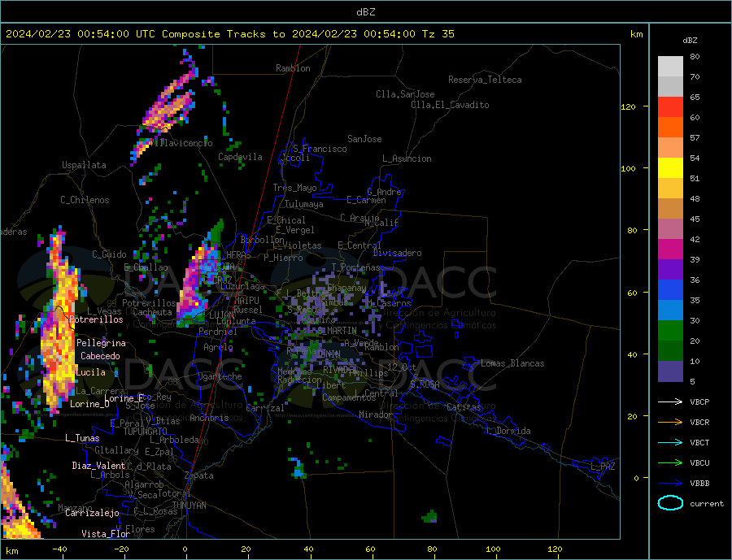The width and height of the screenshot is (732, 560).
Task: Click the '54' value on dBZ scale
Action: point(695,158)
